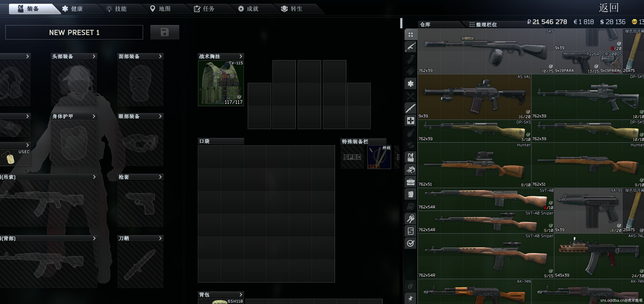Open the 技能 skills tab

(117, 9)
